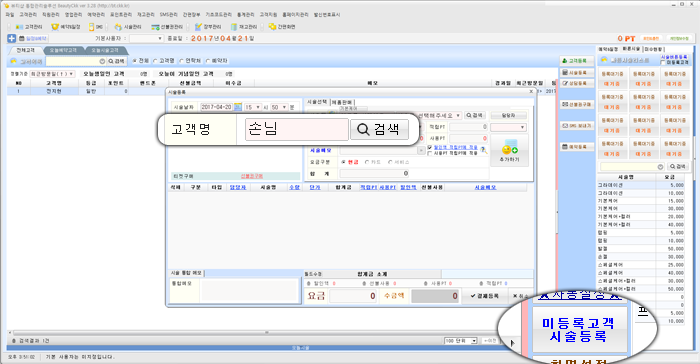Viewport: 700px width, 364px height.
Task: Click 선불권구매 red link in dialog
Action: coord(252,176)
